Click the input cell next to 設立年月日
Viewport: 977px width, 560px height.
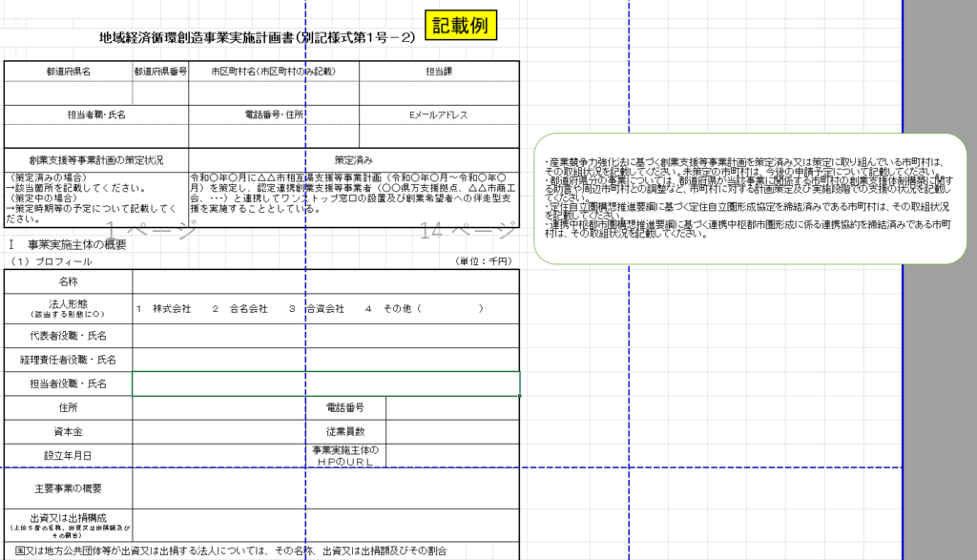tap(218, 456)
